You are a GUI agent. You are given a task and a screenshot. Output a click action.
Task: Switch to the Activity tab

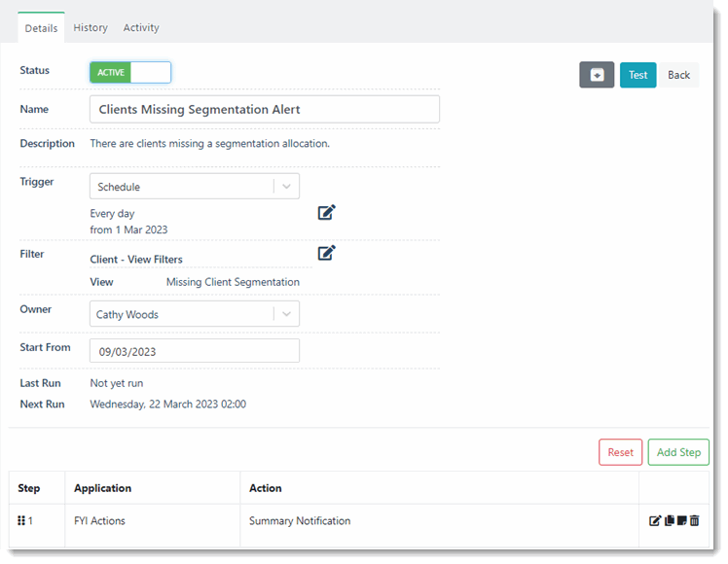click(x=141, y=28)
